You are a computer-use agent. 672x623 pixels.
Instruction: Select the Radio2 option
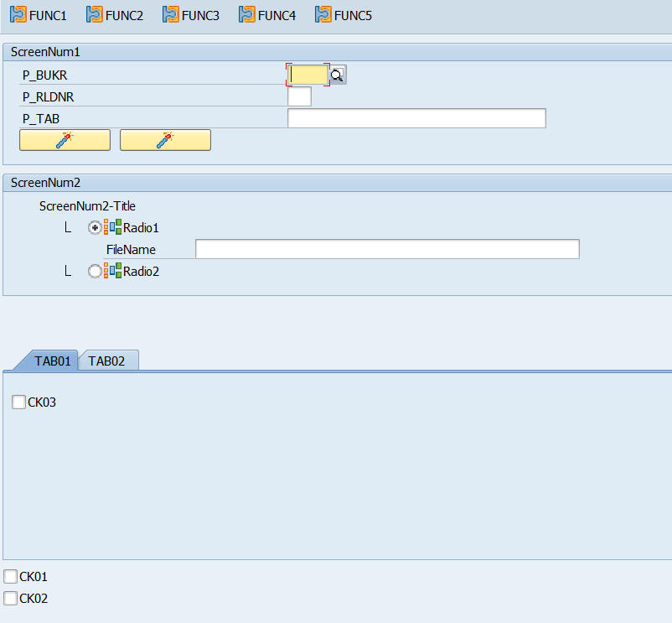95,272
